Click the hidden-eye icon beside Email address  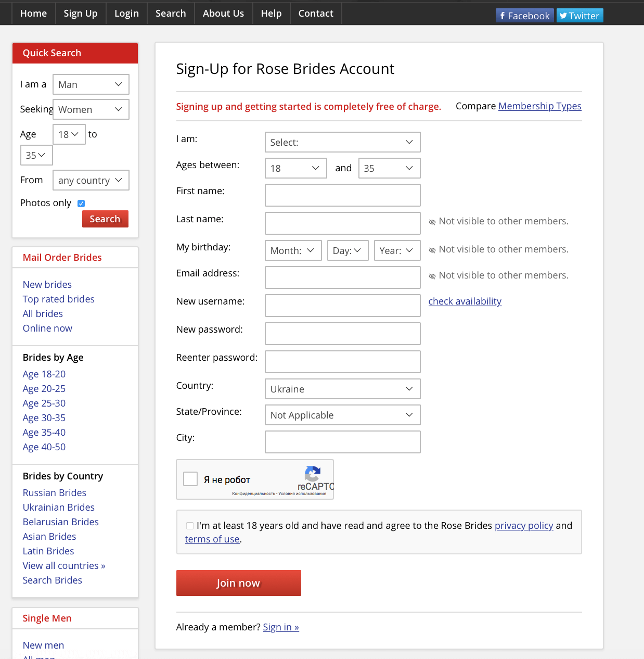tap(432, 276)
